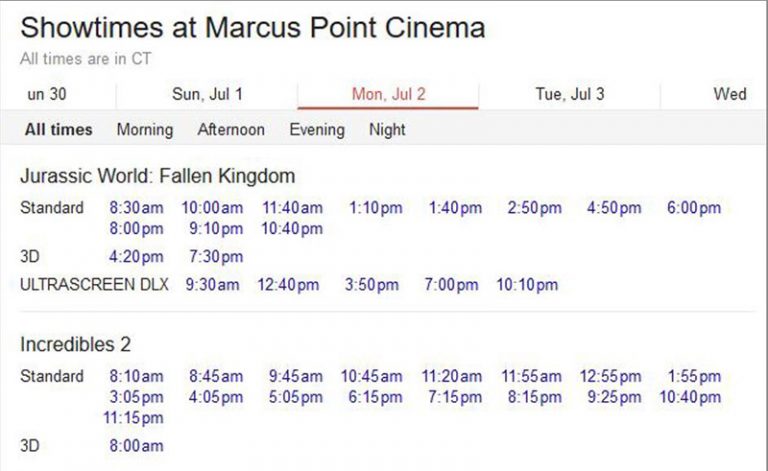
Task: Switch to the Sun, Jul 1 date tab
Action: [207, 94]
